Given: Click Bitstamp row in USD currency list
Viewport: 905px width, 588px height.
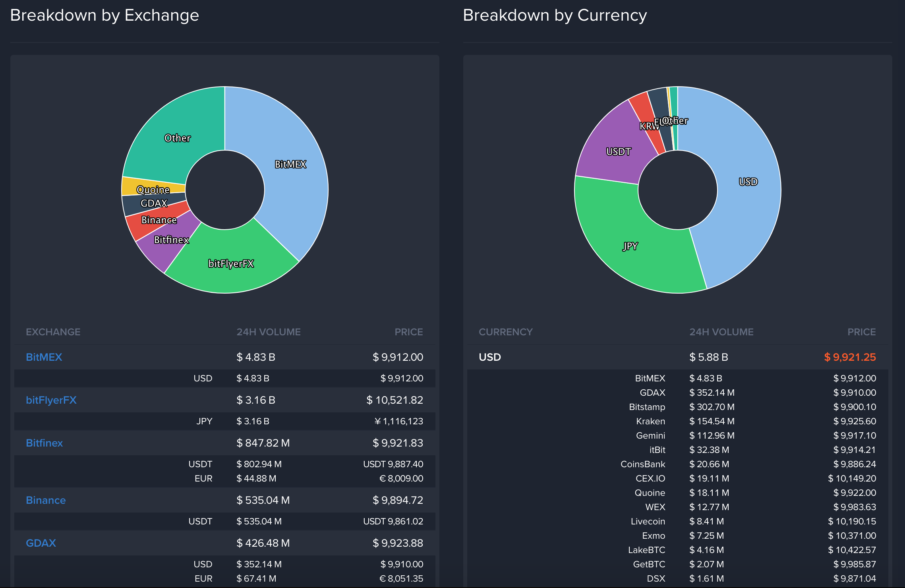Looking at the screenshot, I should [678, 407].
